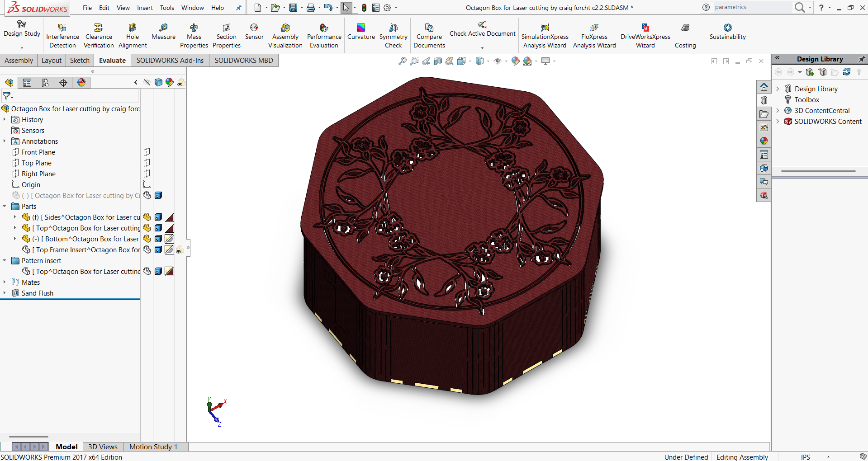
Task: Open File Explorer task pane tab
Action: click(x=764, y=114)
